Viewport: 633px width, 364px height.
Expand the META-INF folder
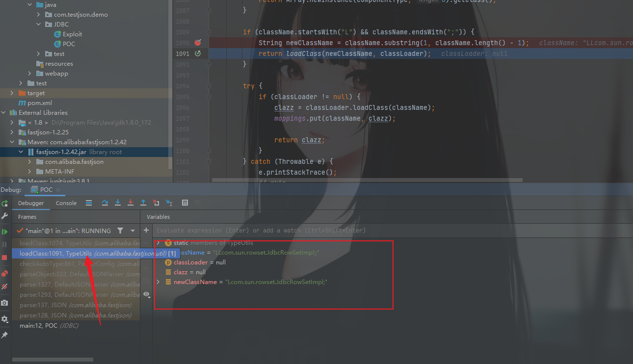30,172
